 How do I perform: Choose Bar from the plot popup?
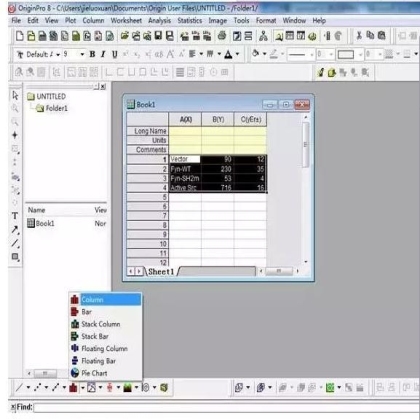pyautogui.click(x=105, y=312)
